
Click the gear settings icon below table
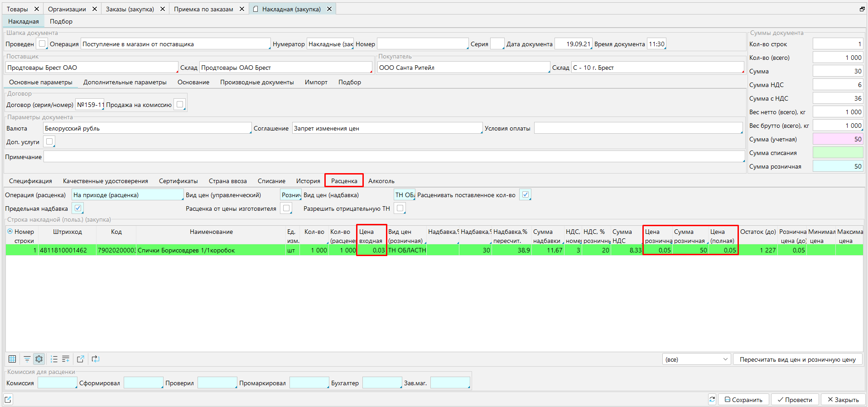(39, 359)
